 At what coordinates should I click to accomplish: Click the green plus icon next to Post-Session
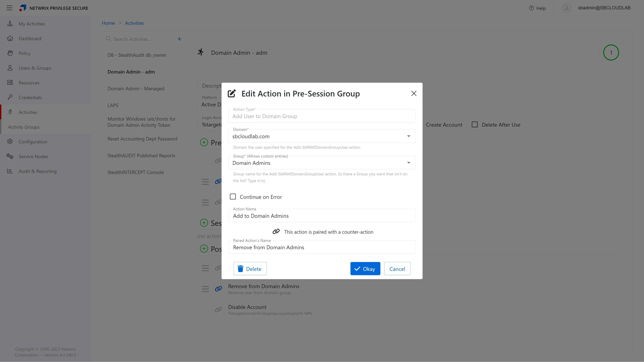click(204, 249)
